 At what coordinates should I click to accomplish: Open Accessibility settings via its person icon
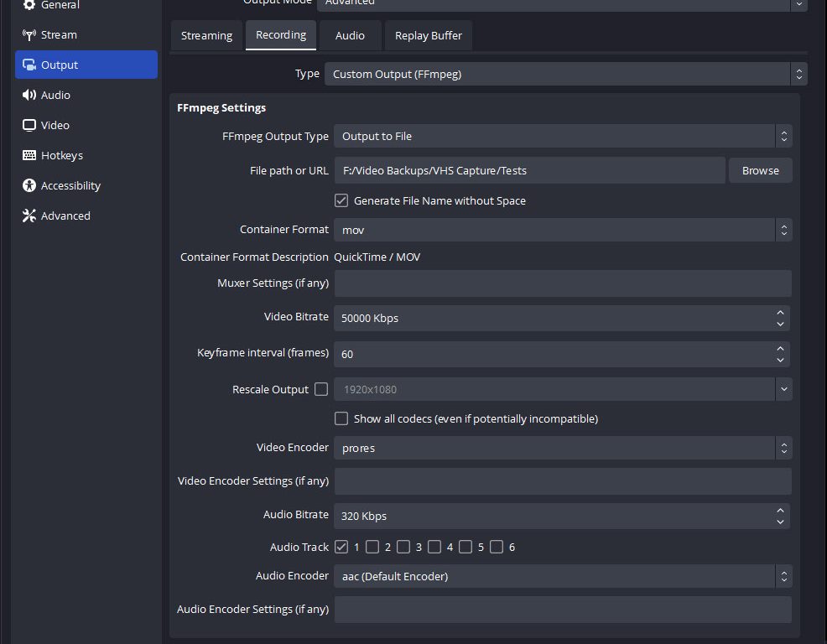click(29, 186)
